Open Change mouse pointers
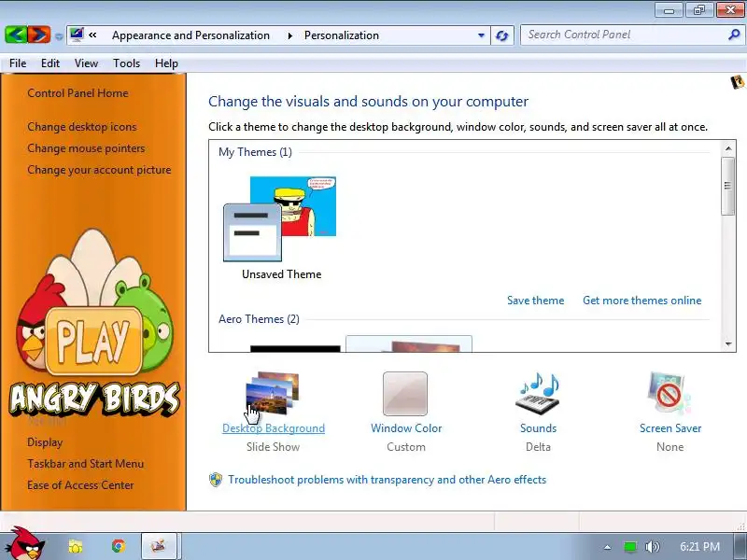The width and height of the screenshot is (747, 560). click(86, 148)
